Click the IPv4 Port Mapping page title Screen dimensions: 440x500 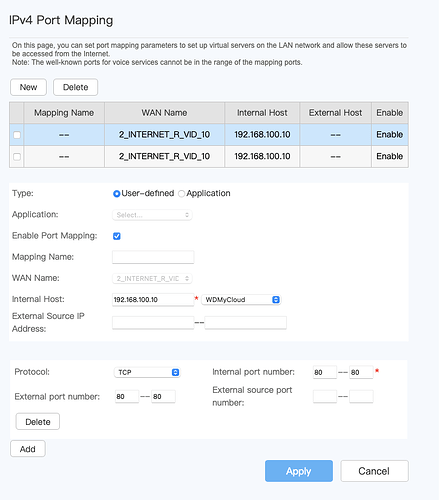tap(61, 20)
